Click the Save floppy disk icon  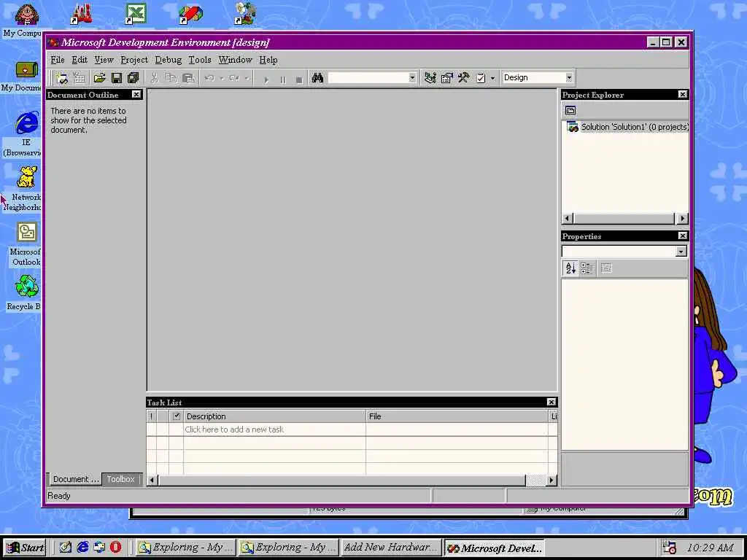pyautogui.click(x=116, y=78)
